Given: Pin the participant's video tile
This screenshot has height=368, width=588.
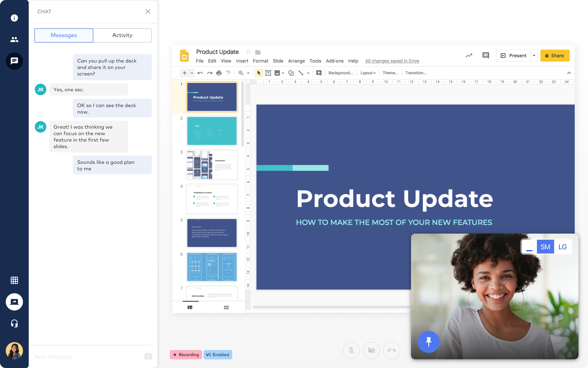Looking at the screenshot, I should click(x=429, y=342).
